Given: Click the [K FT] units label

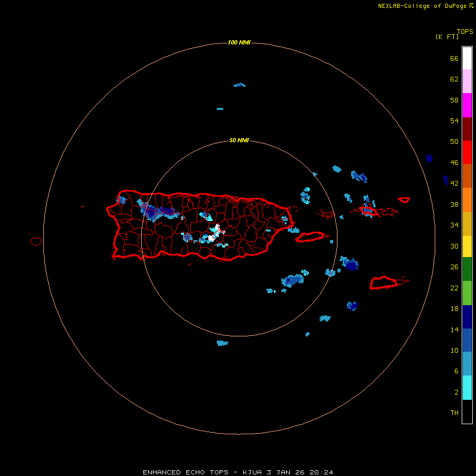Looking at the screenshot, I should [447, 36].
